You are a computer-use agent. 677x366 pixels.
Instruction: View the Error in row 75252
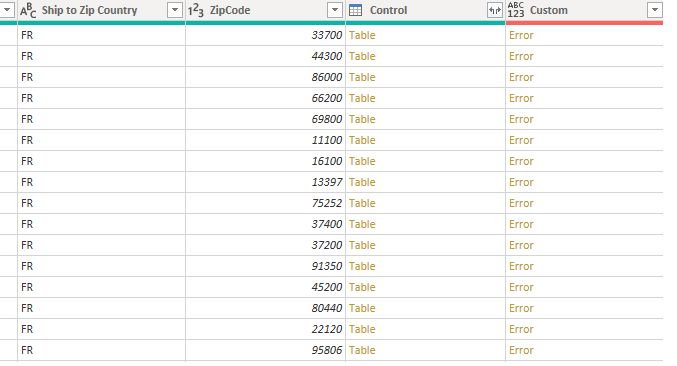[521, 203]
